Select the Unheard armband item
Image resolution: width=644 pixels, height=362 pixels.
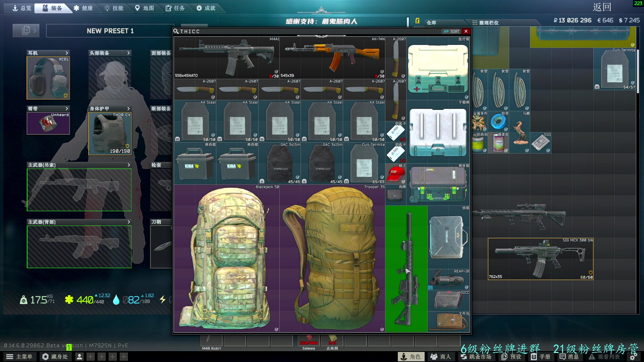(48, 123)
